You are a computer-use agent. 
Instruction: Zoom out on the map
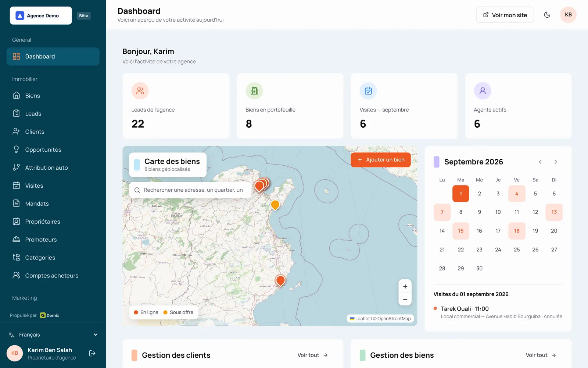pos(405,299)
